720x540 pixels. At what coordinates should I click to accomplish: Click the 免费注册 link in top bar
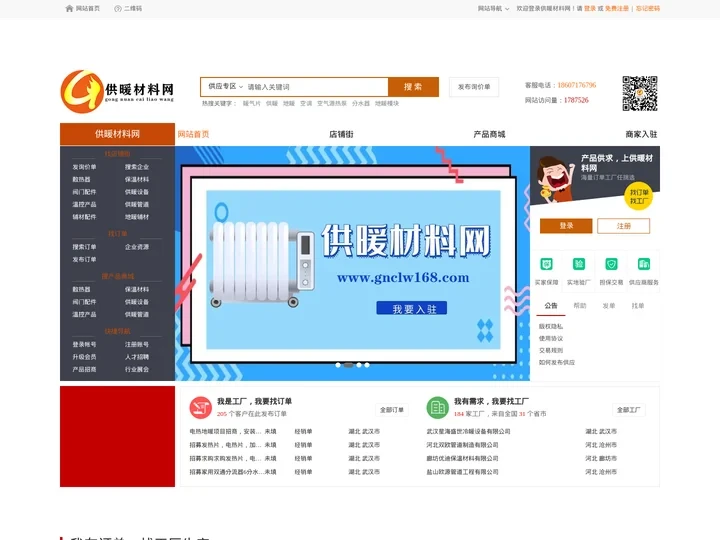(x=616, y=8)
